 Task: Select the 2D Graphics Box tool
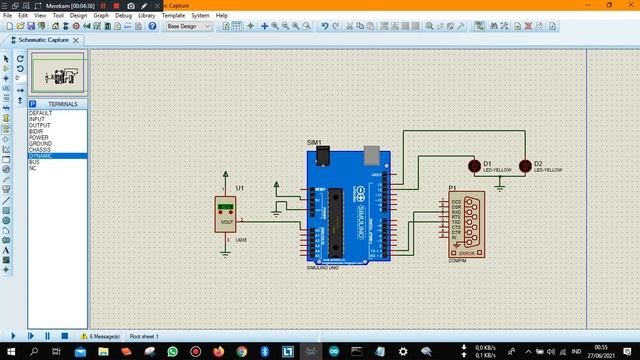coord(6,211)
